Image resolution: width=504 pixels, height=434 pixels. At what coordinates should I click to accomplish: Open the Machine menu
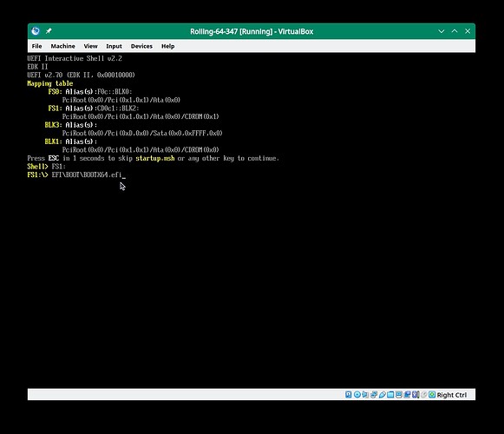point(62,46)
